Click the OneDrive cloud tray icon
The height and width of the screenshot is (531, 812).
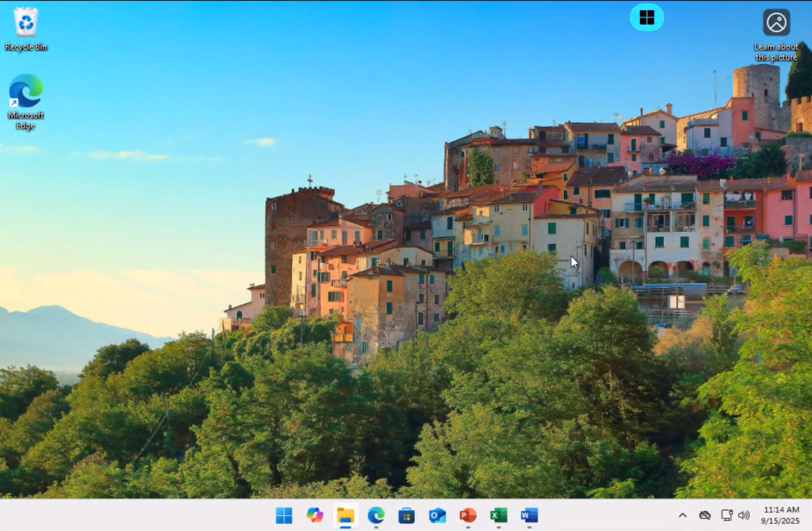tap(705, 515)
